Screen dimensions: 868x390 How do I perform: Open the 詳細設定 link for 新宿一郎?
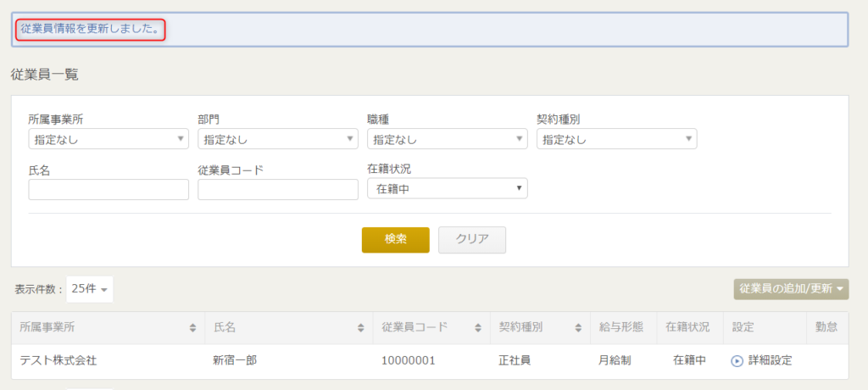click(x=770, y=360)
